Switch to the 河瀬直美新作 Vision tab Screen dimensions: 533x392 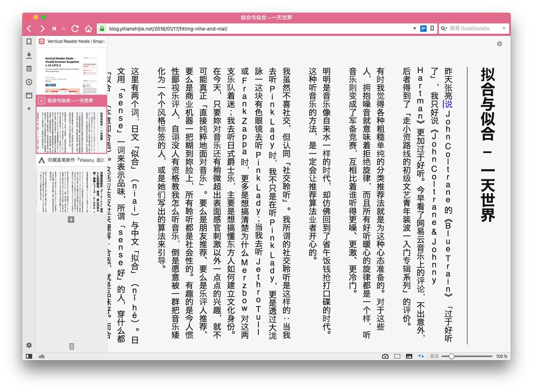pyautogui.click(x=72, y=160)
